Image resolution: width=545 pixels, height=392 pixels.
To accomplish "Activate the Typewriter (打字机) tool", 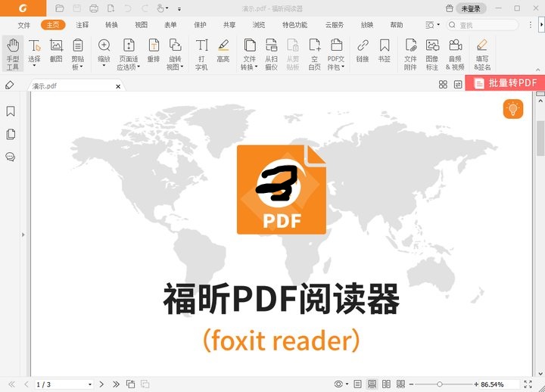I will [201, 54].
